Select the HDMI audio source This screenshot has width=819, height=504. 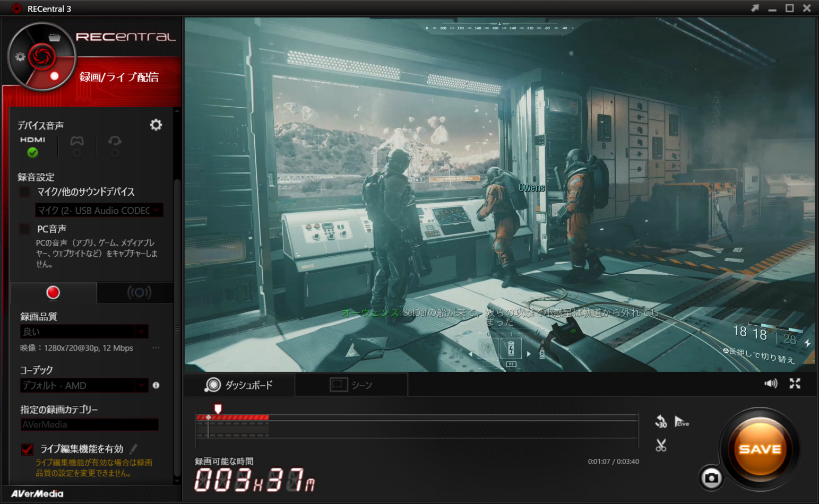click(32, 146)
